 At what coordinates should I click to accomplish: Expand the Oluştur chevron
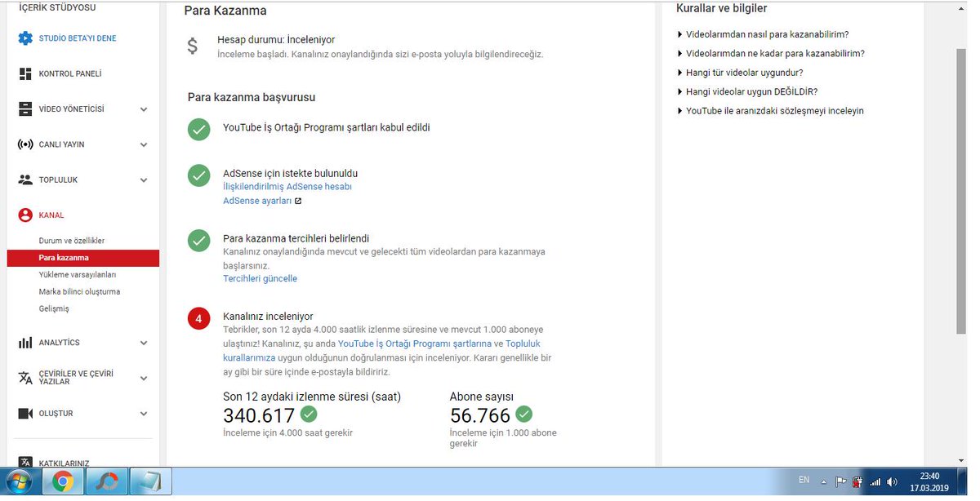(x=144, y=414)
